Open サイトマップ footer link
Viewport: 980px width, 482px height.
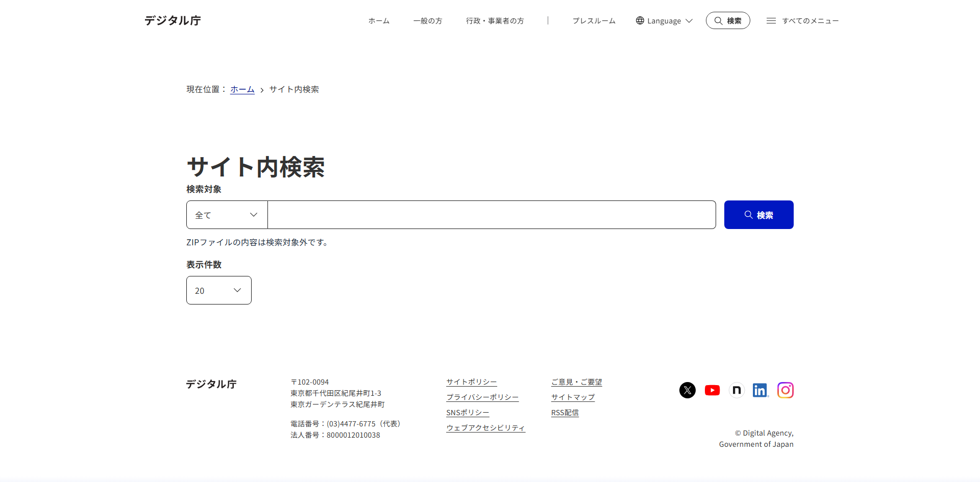573,397
